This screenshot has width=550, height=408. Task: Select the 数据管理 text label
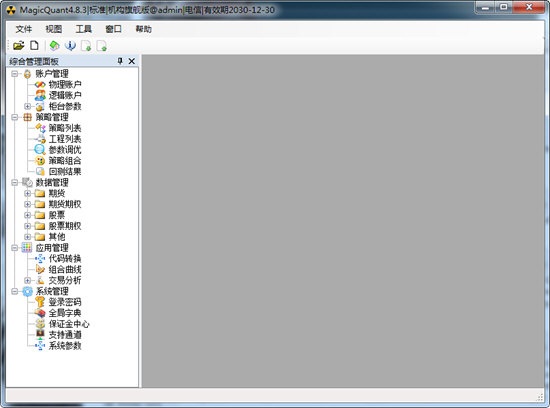pyautogui.click(x=52, y=182)
